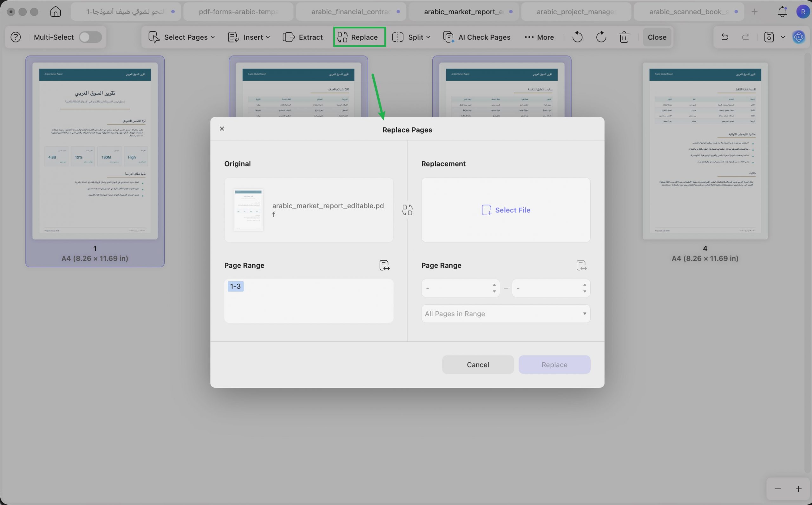This screenshot has width=812, height=505.
Task: Open the user avatar R
Action: click(x=803, y=12)
